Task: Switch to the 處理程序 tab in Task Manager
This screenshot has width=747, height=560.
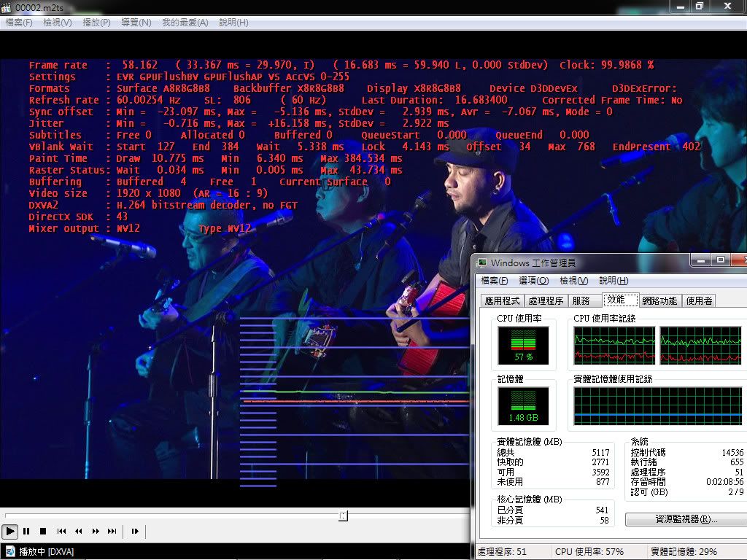Action: coord(545,300)
